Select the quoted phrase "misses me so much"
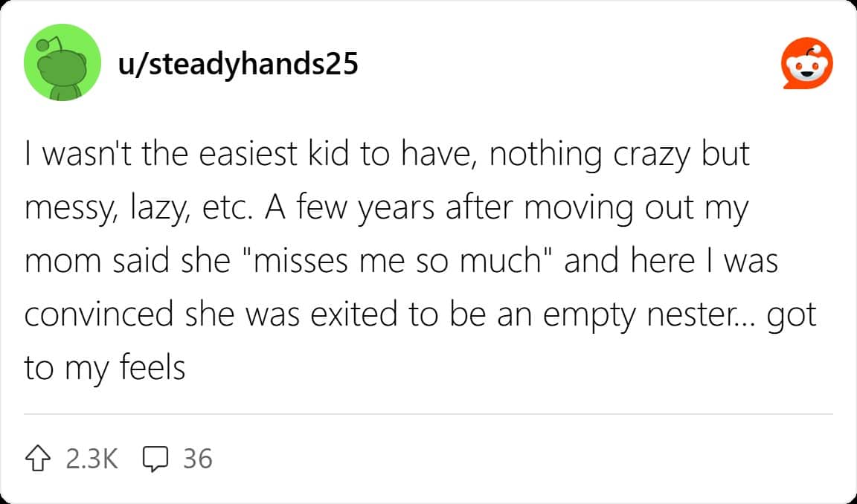 (397, 261)
